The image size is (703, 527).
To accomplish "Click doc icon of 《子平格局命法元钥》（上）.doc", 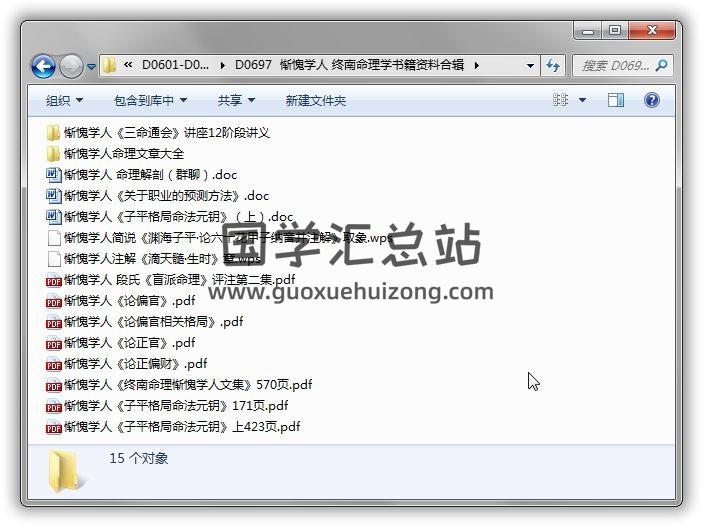I will click(x=53, y=217).
